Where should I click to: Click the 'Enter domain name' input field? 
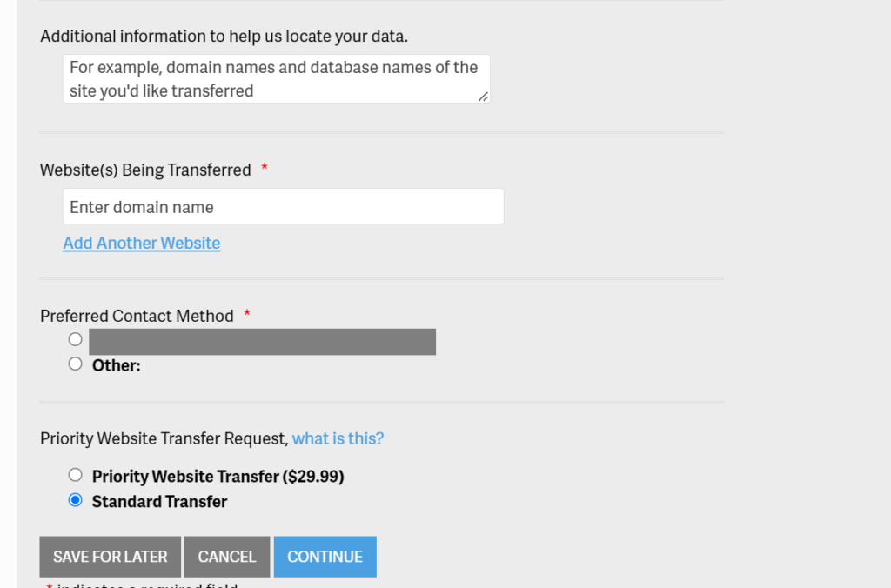283,206
